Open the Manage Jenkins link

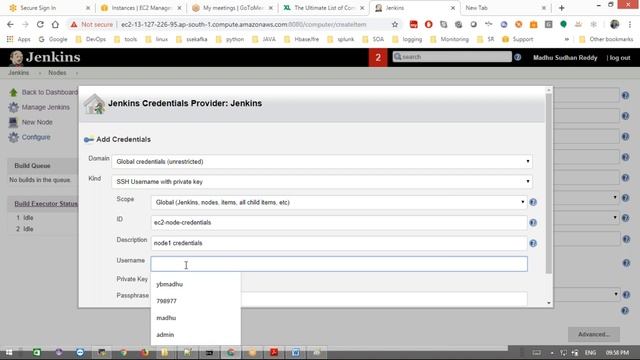(46, 107)
